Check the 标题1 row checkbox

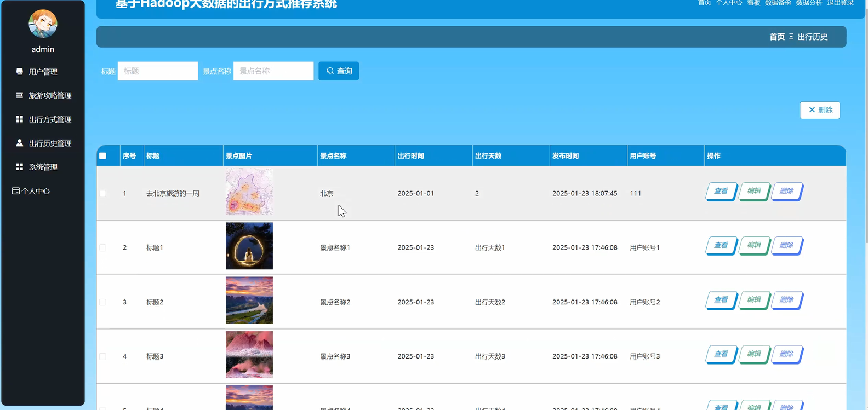tap(102, 248)
